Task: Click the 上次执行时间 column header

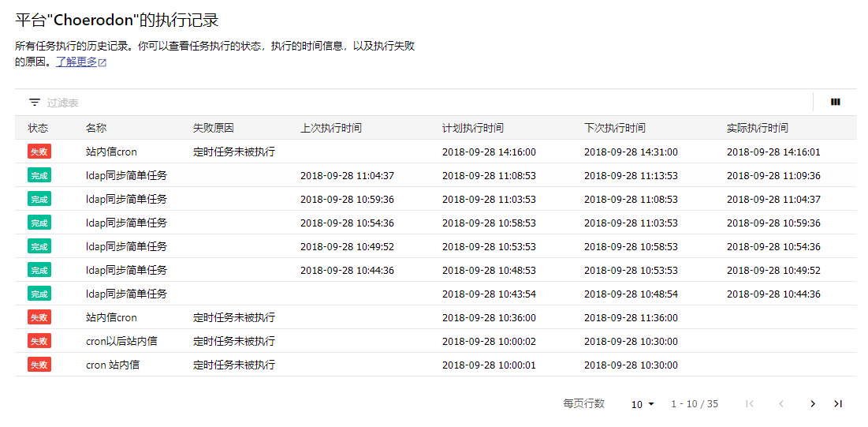Action: (x=331, y=128)
